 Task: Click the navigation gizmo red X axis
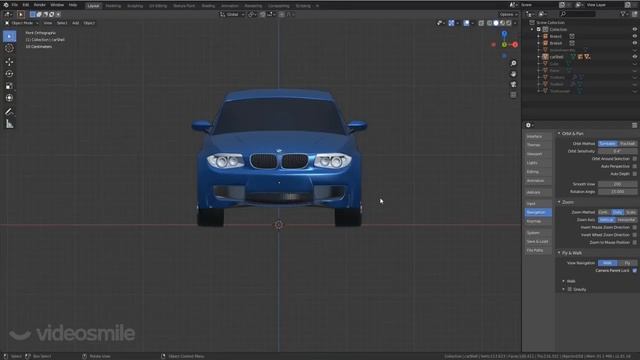pos(515,44)
